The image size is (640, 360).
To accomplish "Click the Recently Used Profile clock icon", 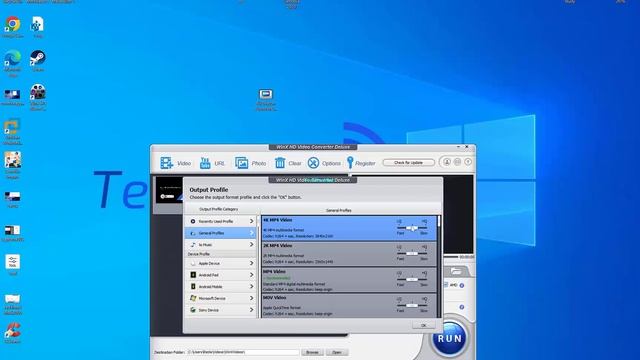I will (193, 221).
